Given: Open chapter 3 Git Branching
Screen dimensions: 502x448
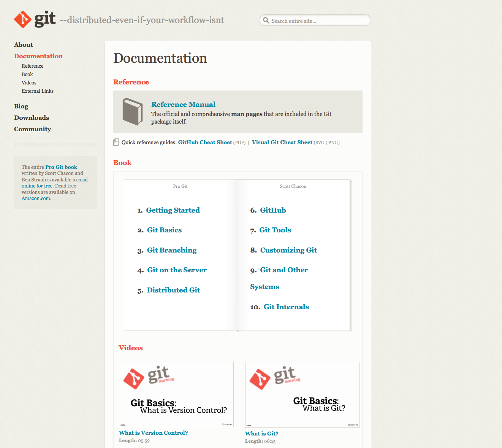Looking at the screenshot, I should pyautogui.click(x=172, y=250).
